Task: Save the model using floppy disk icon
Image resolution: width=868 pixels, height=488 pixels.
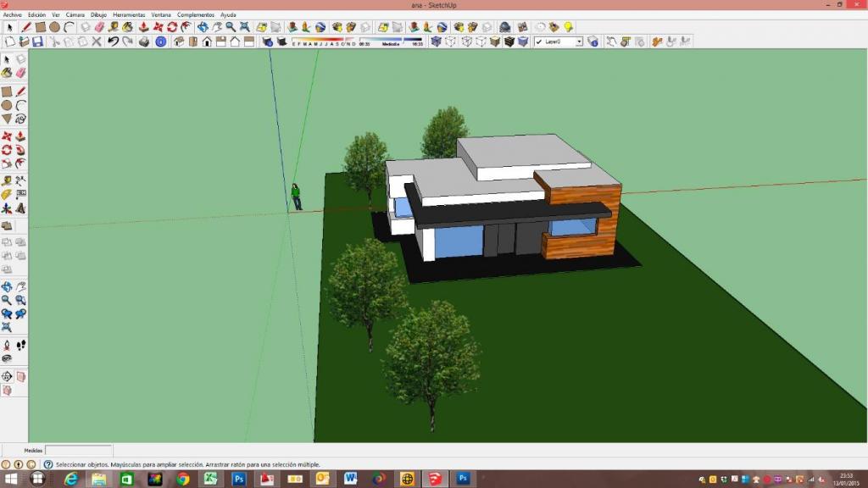Action: 38,41
